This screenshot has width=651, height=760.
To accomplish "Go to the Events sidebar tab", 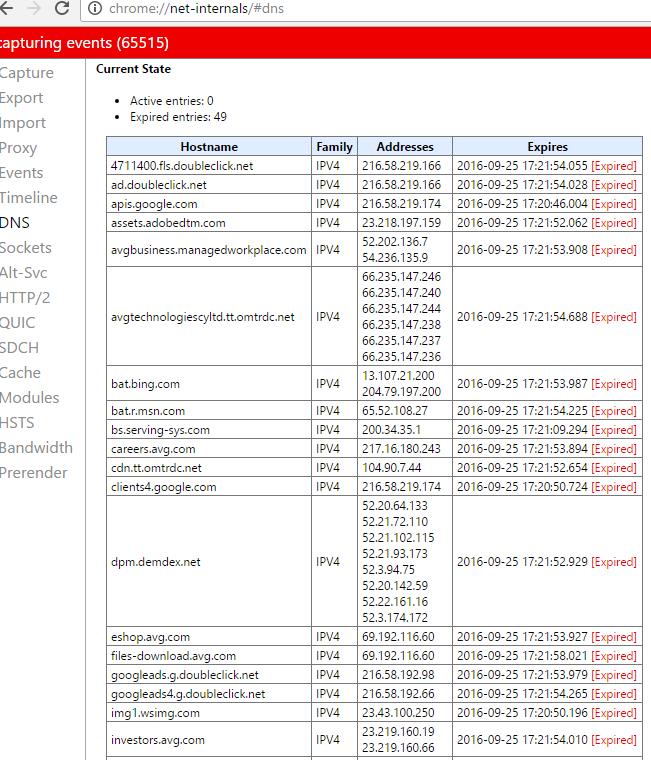I will (x=22, y=173).
